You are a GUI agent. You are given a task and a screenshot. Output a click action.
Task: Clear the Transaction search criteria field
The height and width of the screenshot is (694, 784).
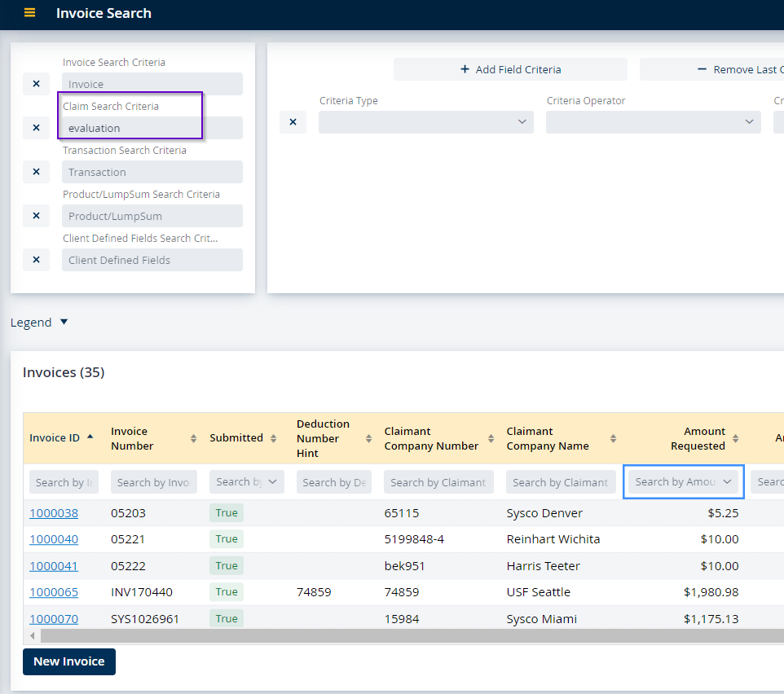pos(36,172)
